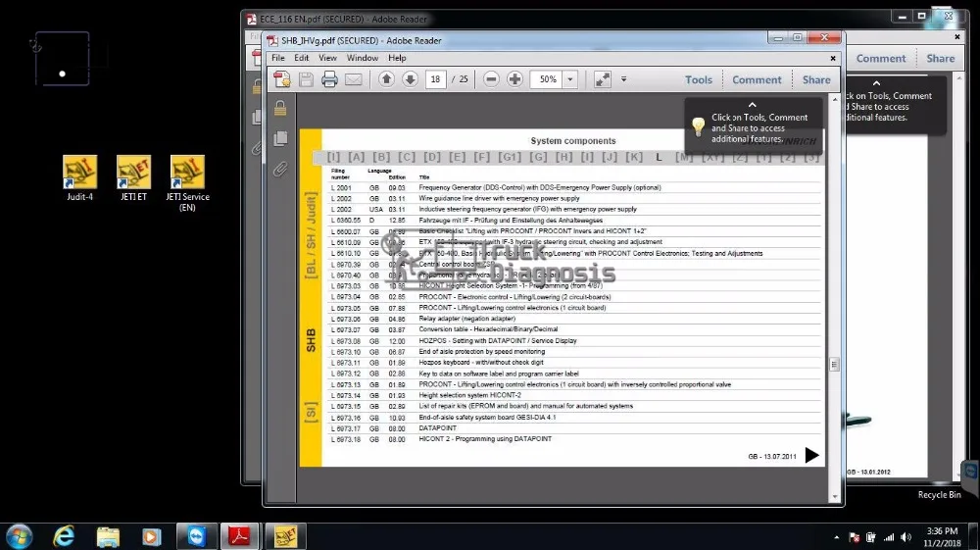Collapse the tip chevron in the ECE_116 window
The height and width of the screenshot is (550, 980).
tap(876, 83)
